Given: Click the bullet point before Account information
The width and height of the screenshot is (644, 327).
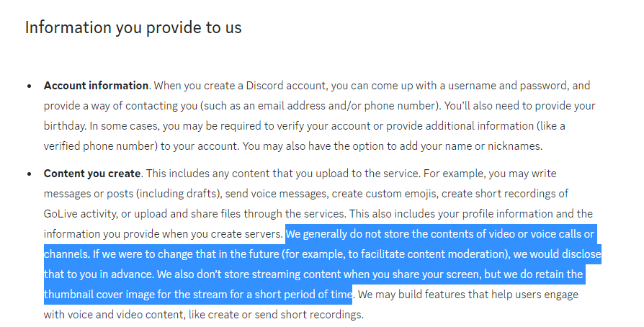Looking at the screenshot, I should click(x=29, y=86).
